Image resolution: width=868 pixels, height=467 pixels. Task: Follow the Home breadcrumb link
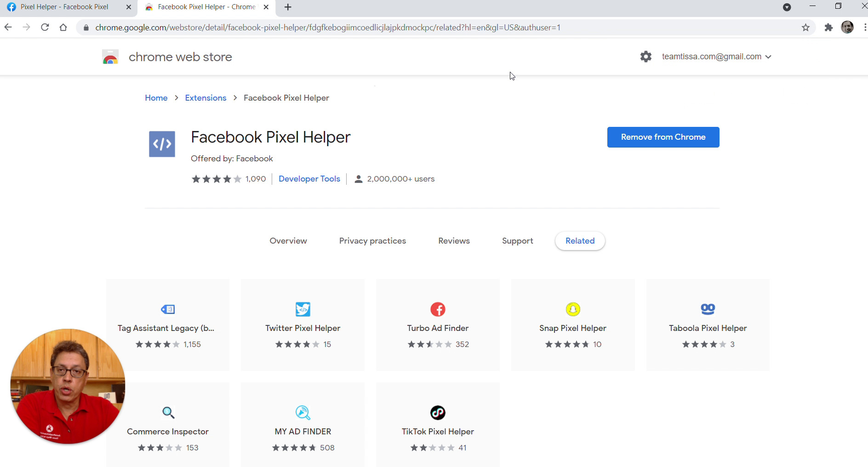click(x=156, y=98)
